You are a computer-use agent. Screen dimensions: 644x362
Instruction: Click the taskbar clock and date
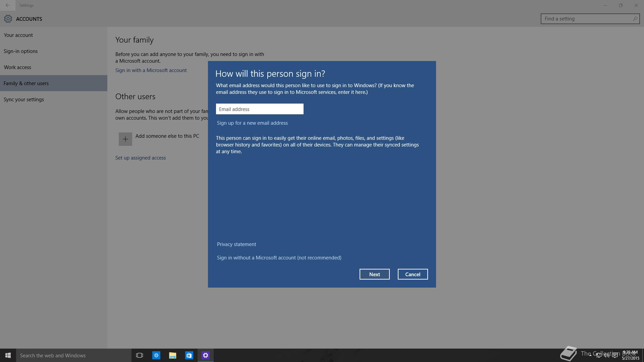click(630, 355)
